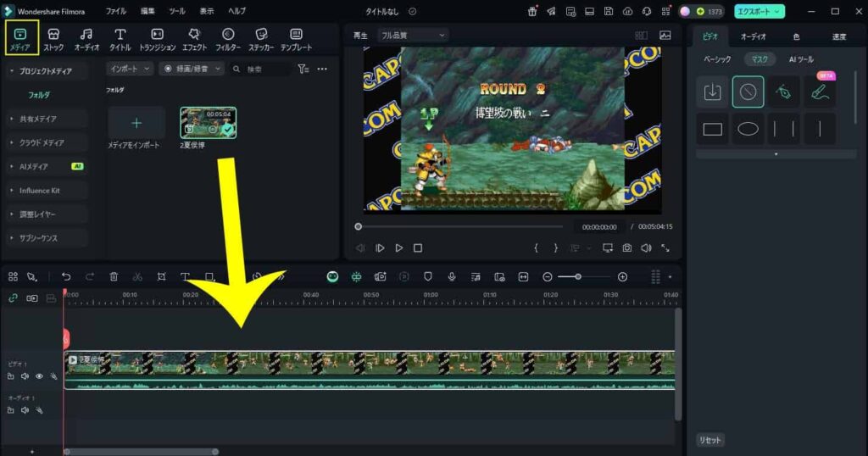This screenshot has width=868, height=456.
Task: Click the リセット reset button
Action: (709, 440)
